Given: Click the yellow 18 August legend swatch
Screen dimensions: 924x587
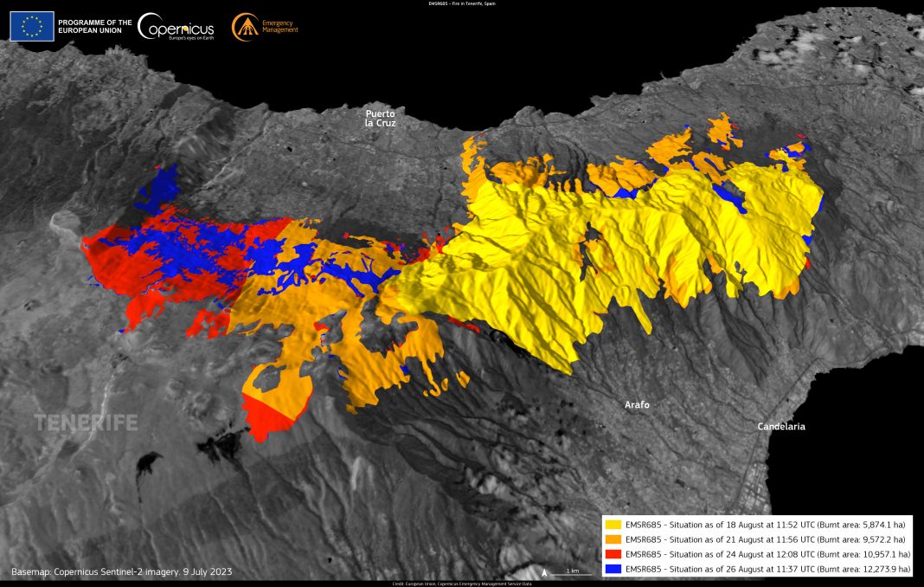Looking at the screenshot, I should (613, 525).
